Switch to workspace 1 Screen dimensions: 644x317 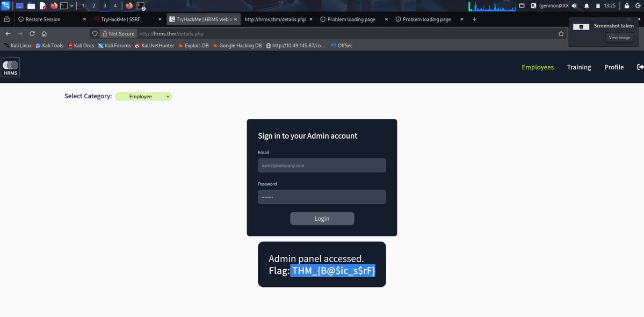83,6
